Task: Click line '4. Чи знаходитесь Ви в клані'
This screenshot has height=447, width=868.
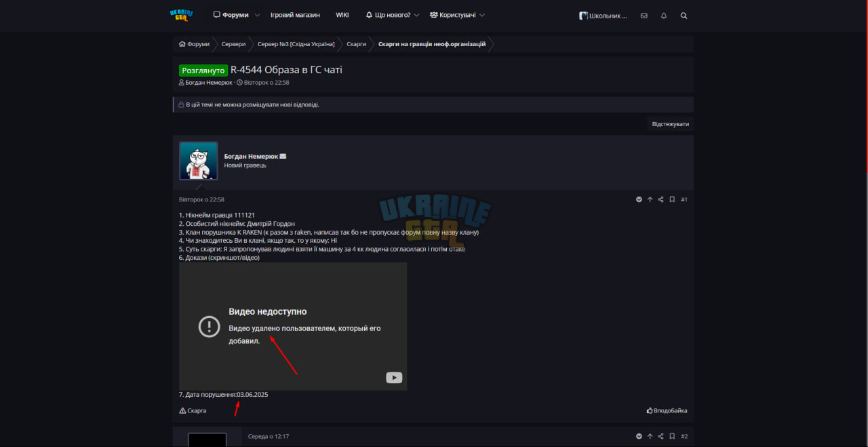Action: tap(258, 240)
